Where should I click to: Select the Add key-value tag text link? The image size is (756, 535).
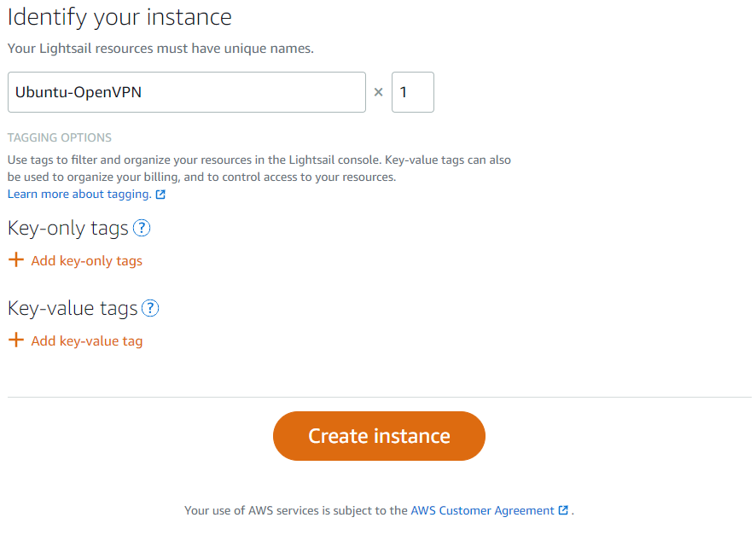click(x=86, y=341)
